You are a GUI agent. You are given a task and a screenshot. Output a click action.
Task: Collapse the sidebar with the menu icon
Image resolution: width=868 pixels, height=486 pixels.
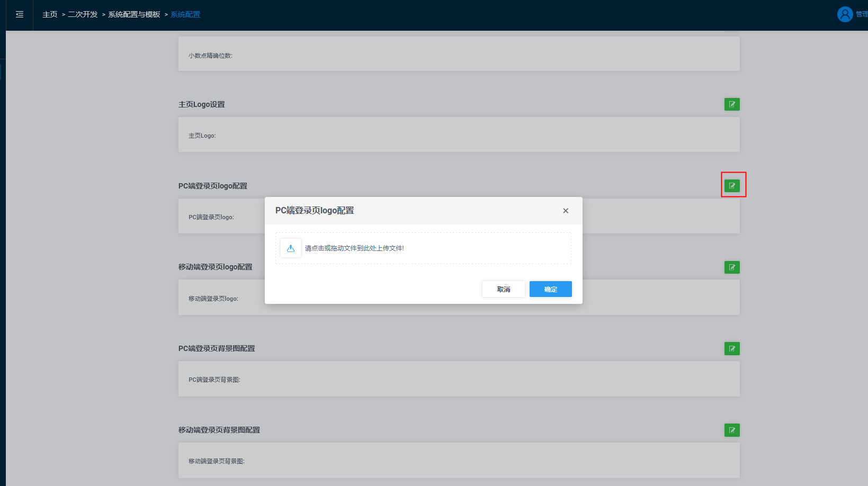pos(20,15)
